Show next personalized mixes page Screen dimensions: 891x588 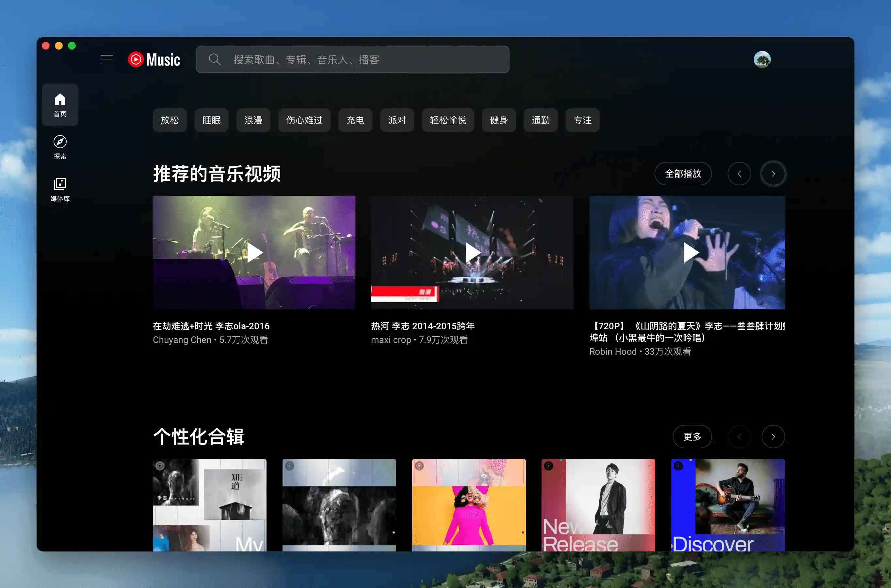pos(773,437)
